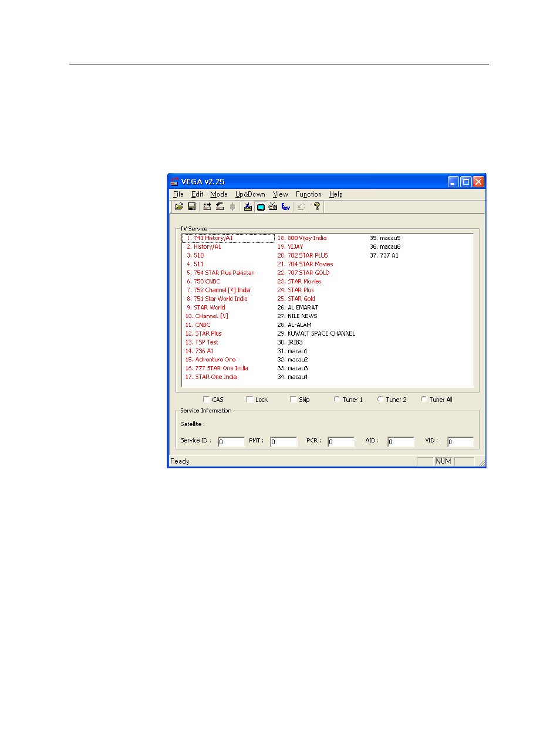Select channel '19. VIJAY'

pos(290,247)
